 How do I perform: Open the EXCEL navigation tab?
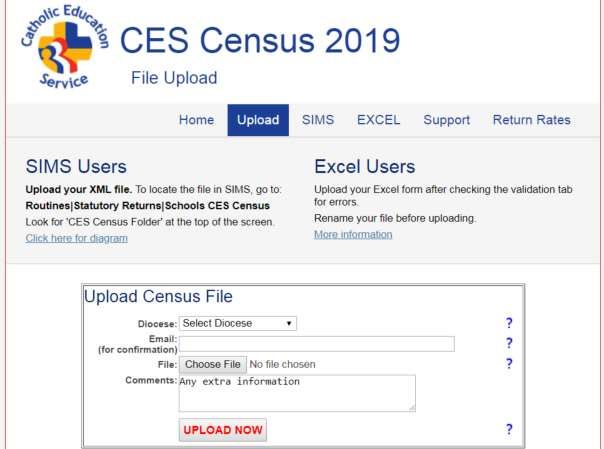click(379, 120)
